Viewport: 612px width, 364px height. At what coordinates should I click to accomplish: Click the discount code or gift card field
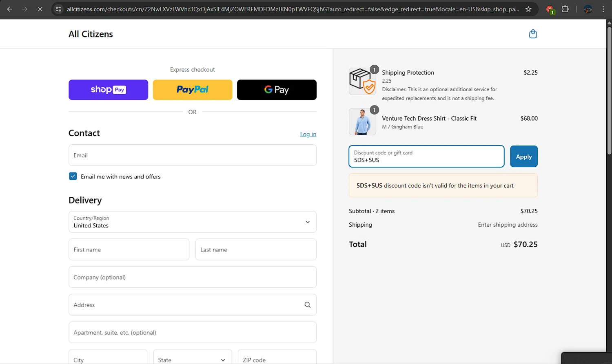click(426, 157)
